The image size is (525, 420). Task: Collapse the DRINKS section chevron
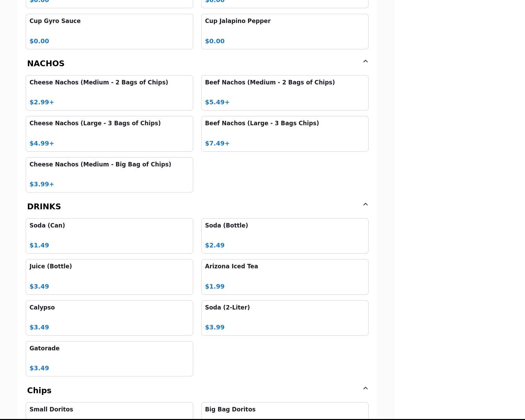365,205
